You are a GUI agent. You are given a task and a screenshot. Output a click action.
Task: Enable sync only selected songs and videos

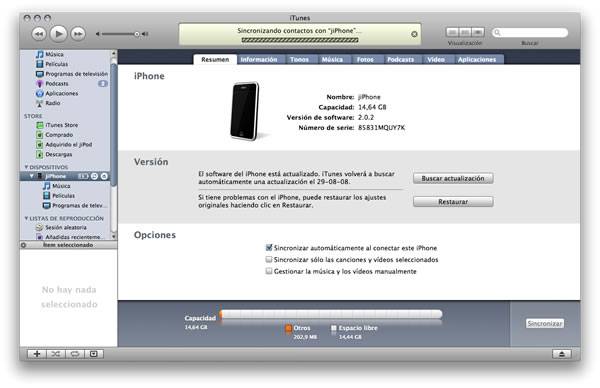pos(269,259)
